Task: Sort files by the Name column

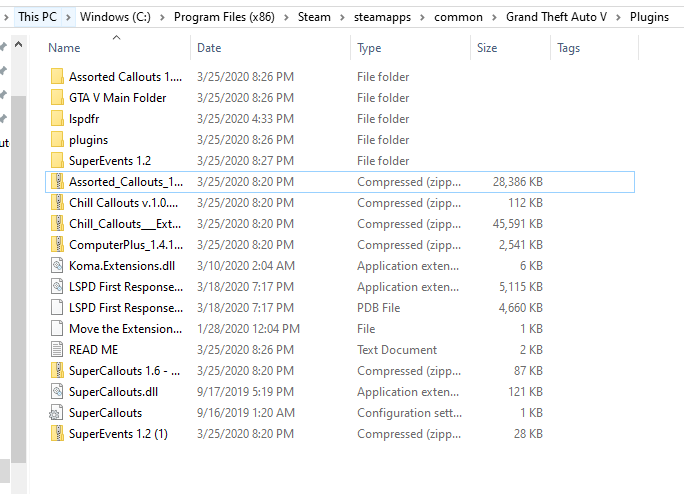Action: click(x=64, y=48)
